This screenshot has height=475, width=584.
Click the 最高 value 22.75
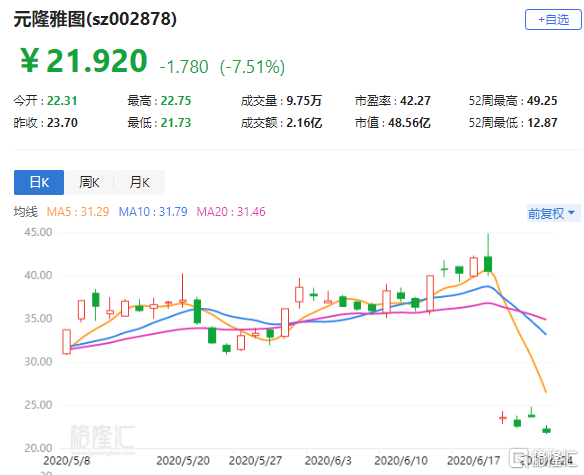click(x=176, y=101)
